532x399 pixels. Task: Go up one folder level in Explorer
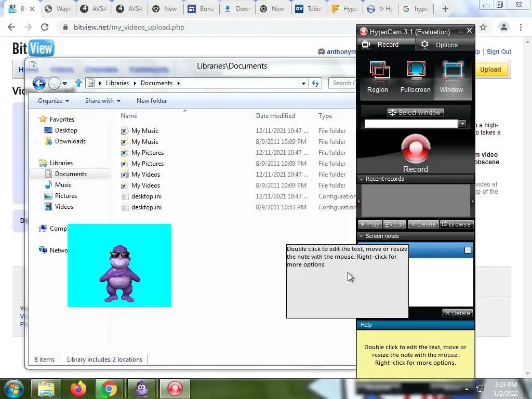(78, 83)
